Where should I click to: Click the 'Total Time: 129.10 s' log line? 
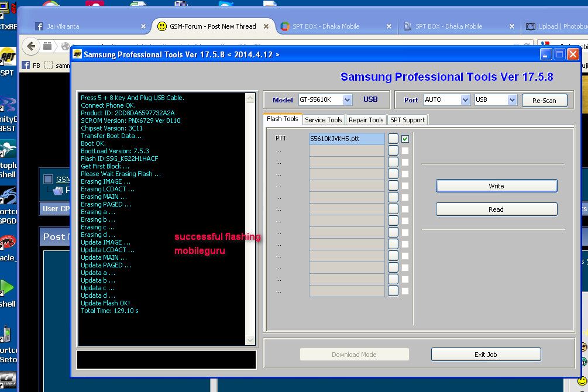tap(109, 311)
